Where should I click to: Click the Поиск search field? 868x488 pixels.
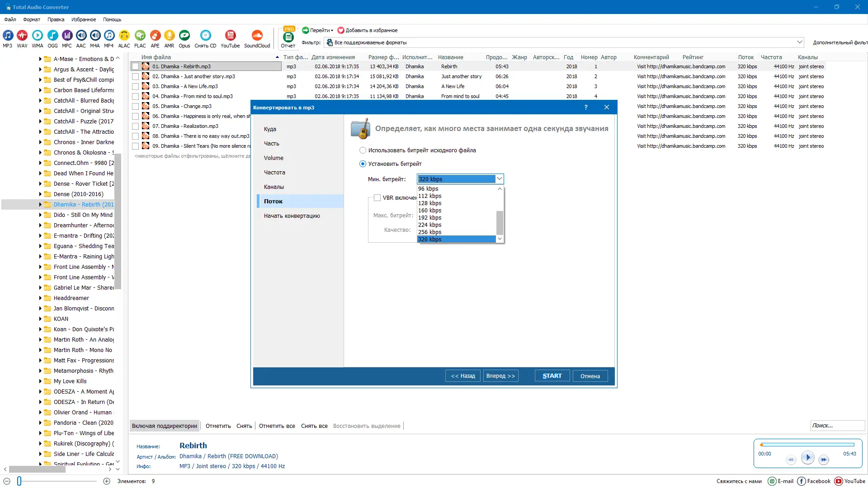click(837, 426)
